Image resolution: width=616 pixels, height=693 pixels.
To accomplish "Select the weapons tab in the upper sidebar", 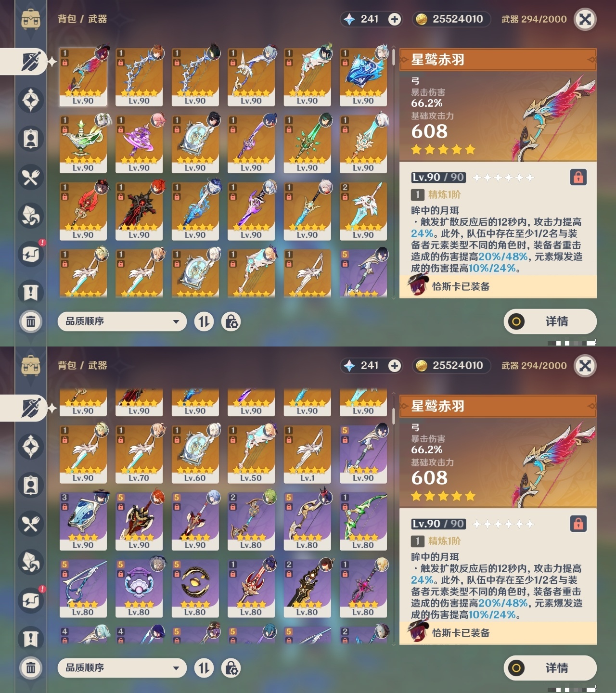I will pos(30,62).
